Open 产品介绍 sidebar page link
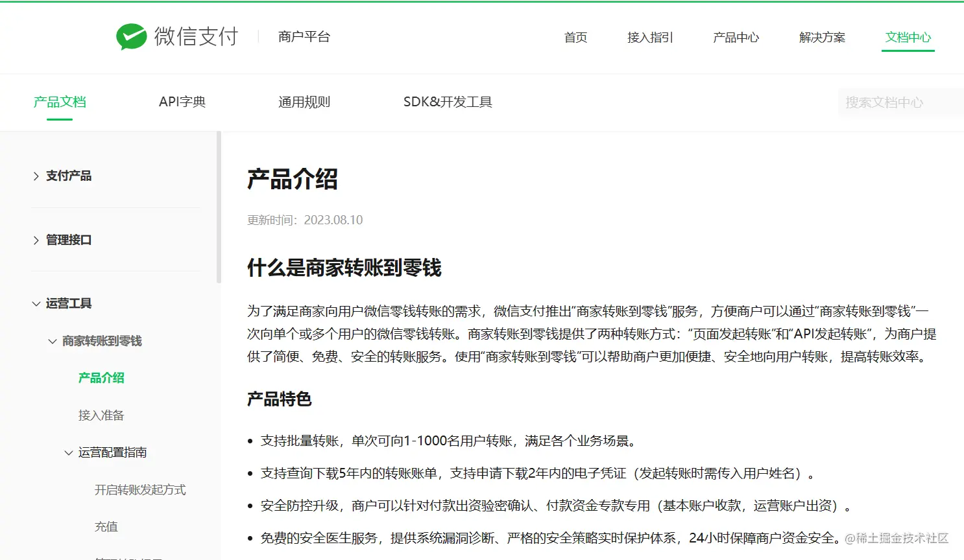This screenshot has height=560, width=964. (x=101, y=378)
